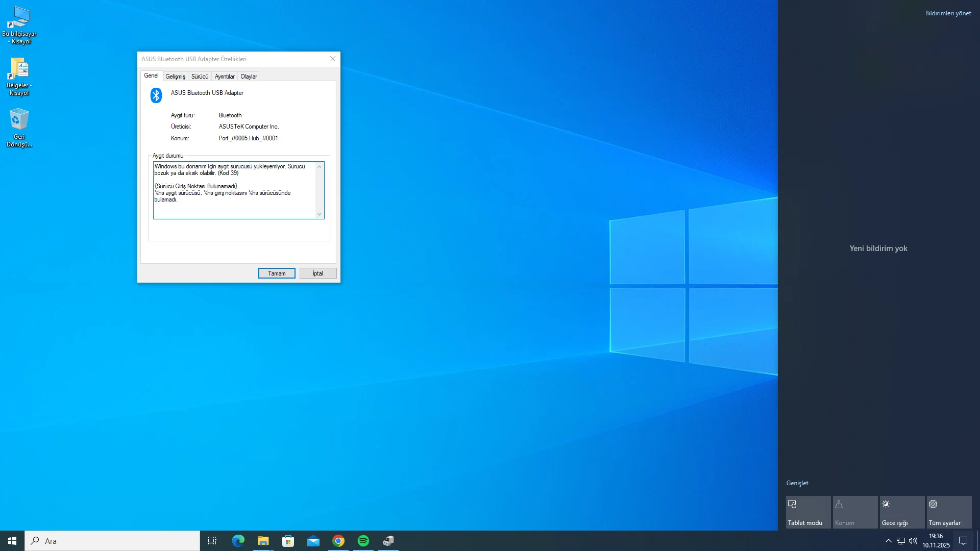The width and height of the screenshot is (980, 551).
Task: Click Bildirimleri yönet link
Action: click(x=948, y=13)
